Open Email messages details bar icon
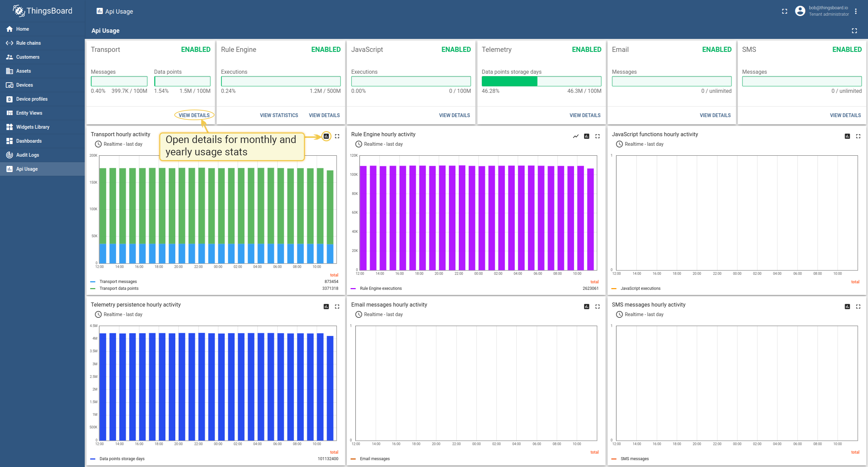Screen dimensions: 868x467 pos(587,307)
